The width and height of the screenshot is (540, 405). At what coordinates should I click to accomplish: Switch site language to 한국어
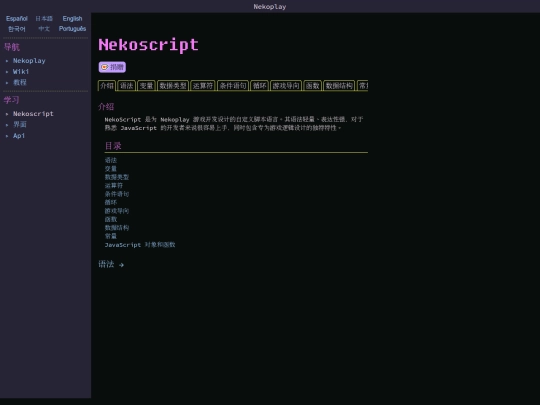[x=17, y=29]
